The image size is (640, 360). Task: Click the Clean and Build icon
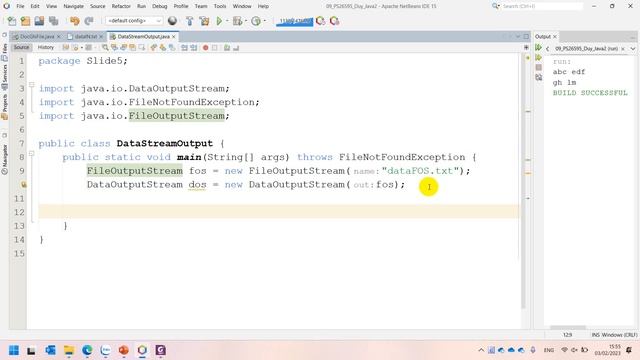(204, 21)
